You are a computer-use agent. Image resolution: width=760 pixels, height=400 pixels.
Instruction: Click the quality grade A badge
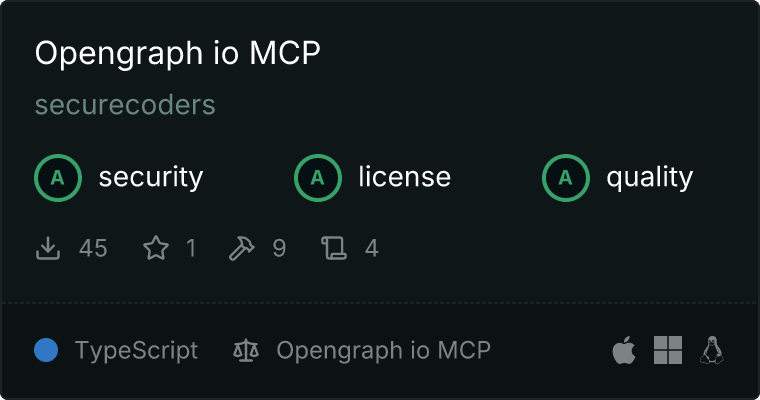566,178
